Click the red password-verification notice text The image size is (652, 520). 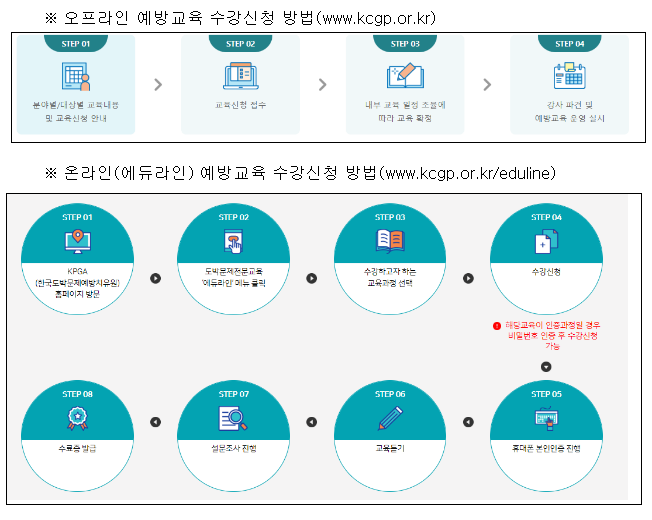tap(553, 335)
